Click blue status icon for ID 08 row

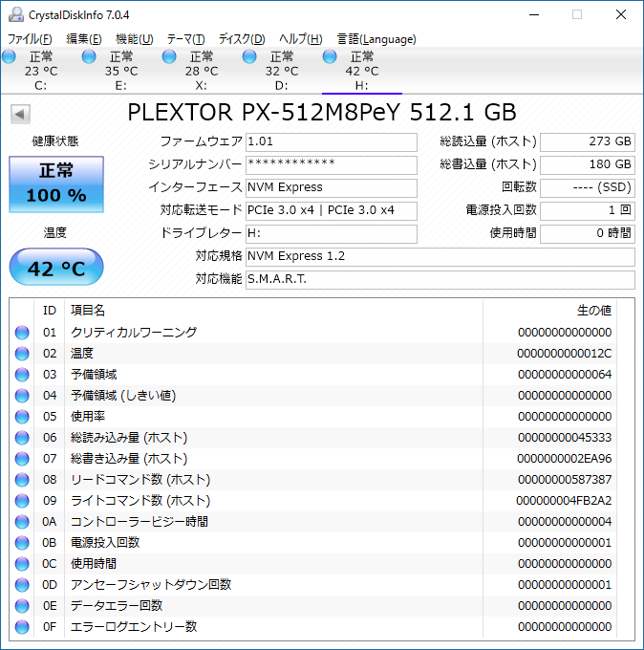22,480
